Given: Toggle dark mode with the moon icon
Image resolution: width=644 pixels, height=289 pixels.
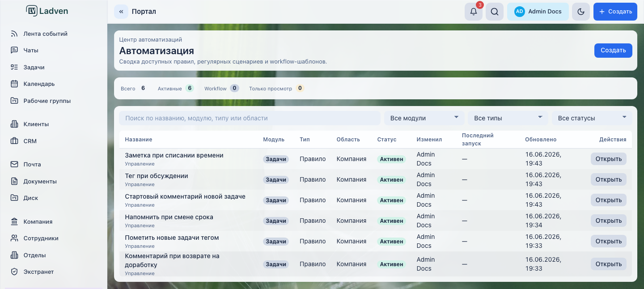Looking at the screenshot, I should point(581,12).
